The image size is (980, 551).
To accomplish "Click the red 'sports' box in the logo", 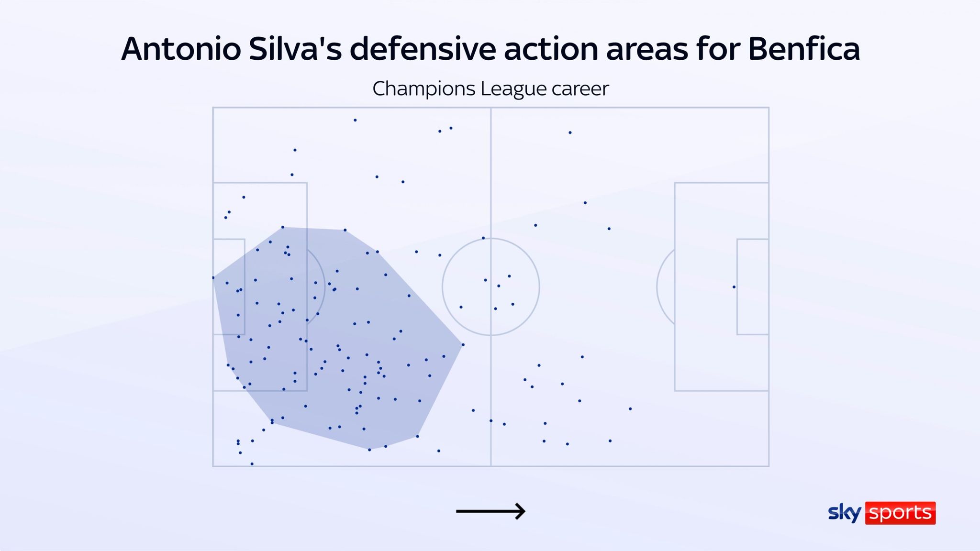I will pyautogui.click(x=900, y=513).
